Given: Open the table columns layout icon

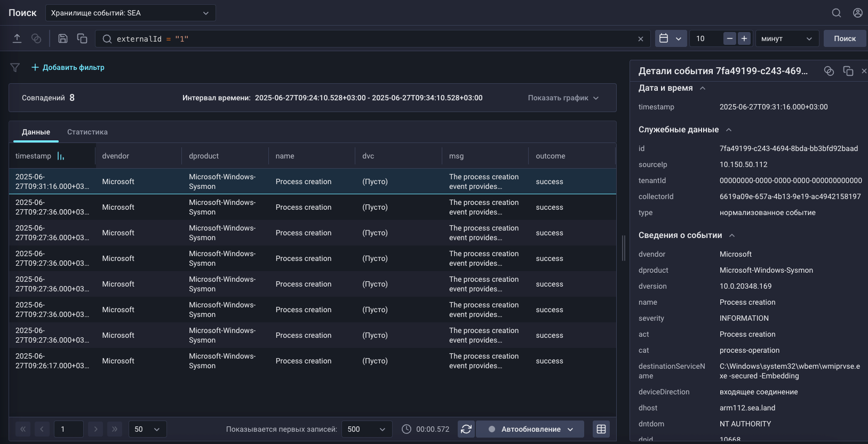Looking at the screenshot, I should tap(601, 429).
